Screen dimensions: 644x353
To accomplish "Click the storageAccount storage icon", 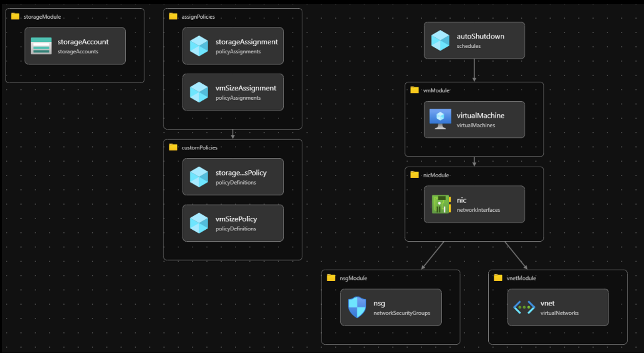I will 41,46.
